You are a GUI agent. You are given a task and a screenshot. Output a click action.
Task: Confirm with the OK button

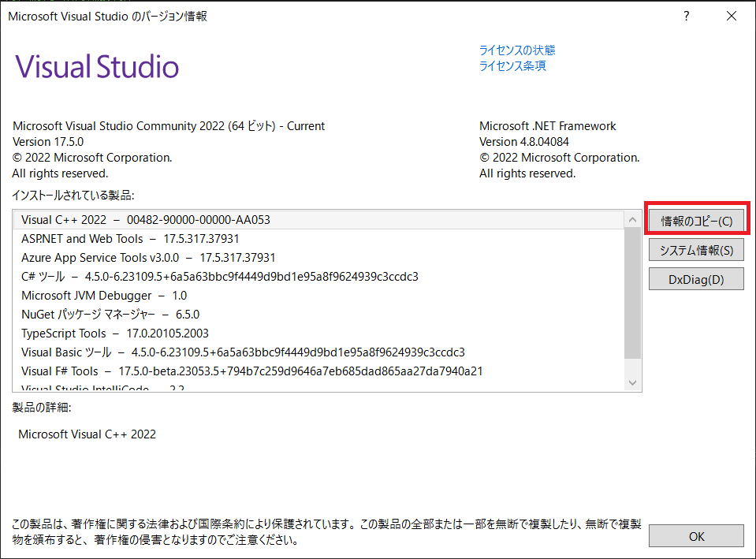point(696,536)
